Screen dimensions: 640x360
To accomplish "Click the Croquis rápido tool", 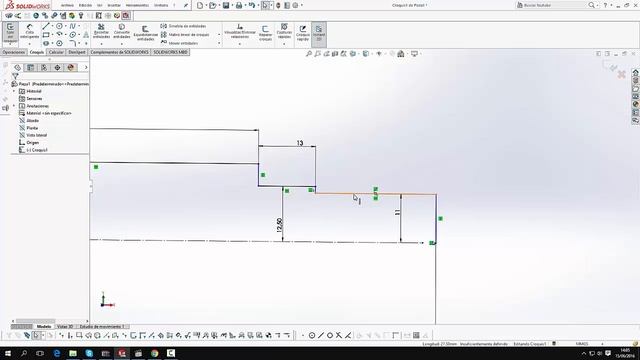I will (303, 33).
